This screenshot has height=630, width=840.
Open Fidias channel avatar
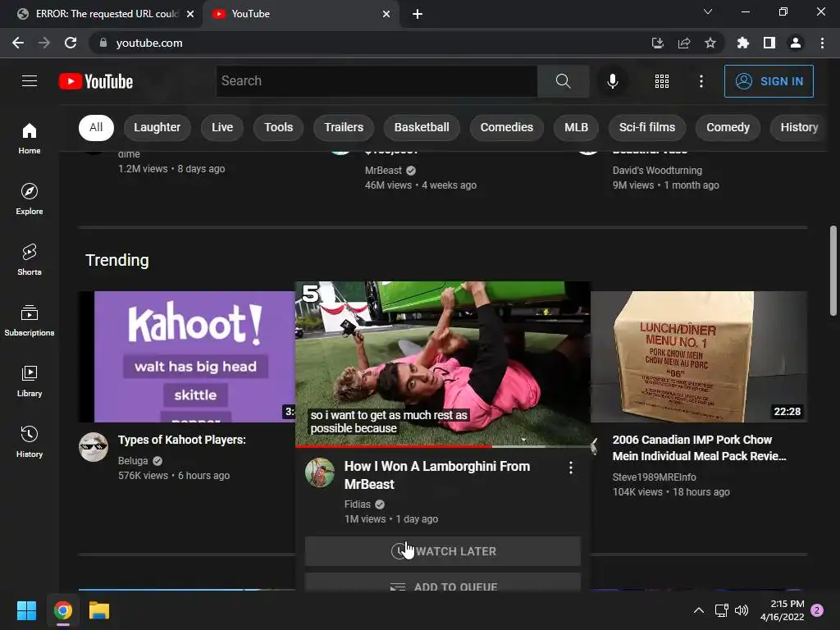tap(319, 472)
